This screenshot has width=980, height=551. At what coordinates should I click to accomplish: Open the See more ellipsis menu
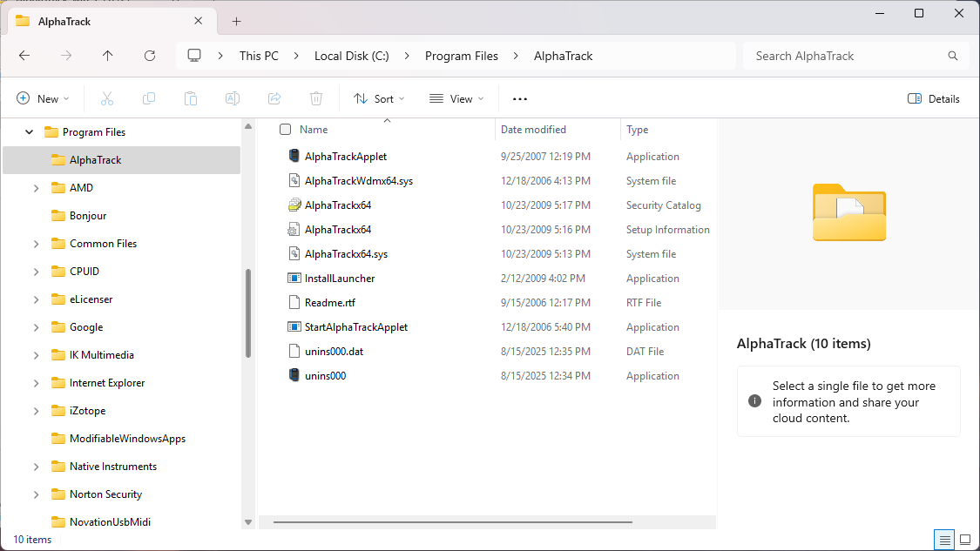pyautogui.click(x=520, y=99)
